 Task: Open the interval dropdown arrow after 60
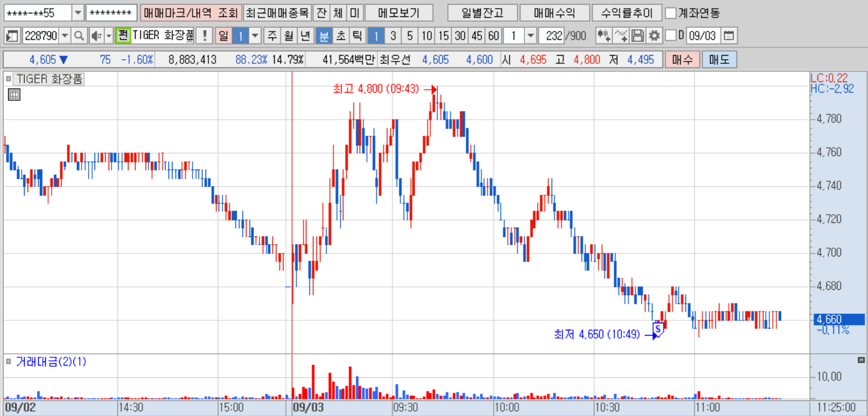coord(531,36)
